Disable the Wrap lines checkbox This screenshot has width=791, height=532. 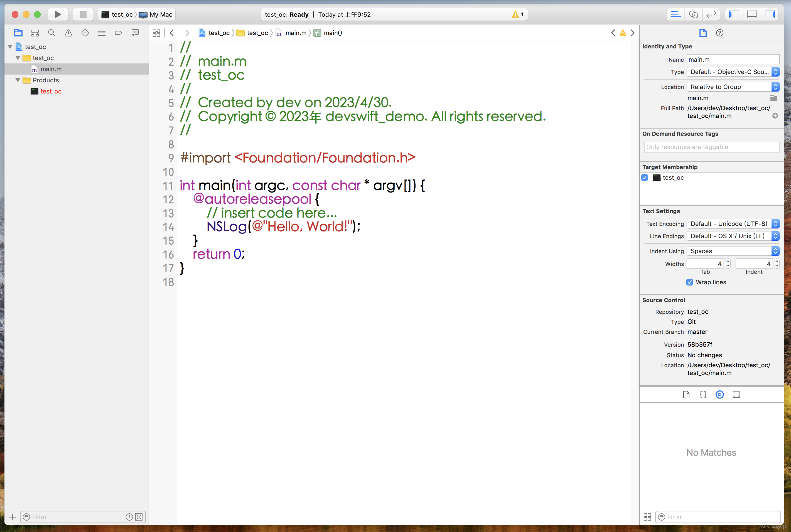689,282
